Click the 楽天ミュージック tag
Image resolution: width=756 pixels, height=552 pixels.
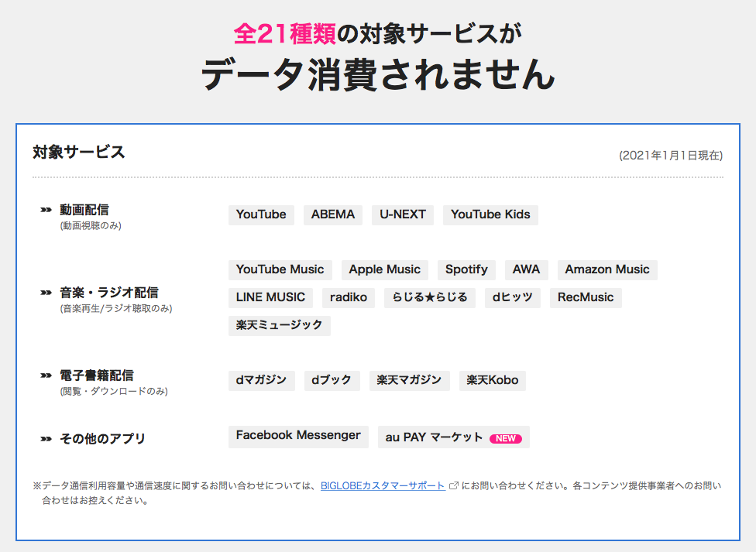click(x=280, y=325)
